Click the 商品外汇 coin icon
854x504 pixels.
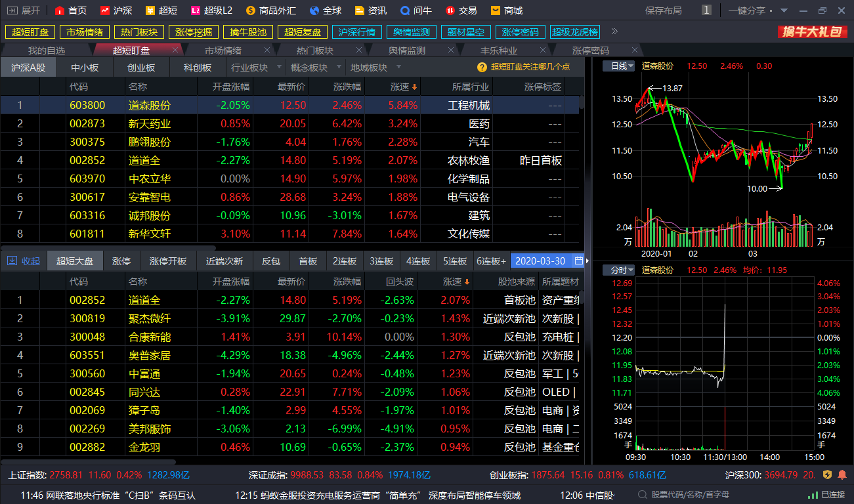click(x=251, y=10)
